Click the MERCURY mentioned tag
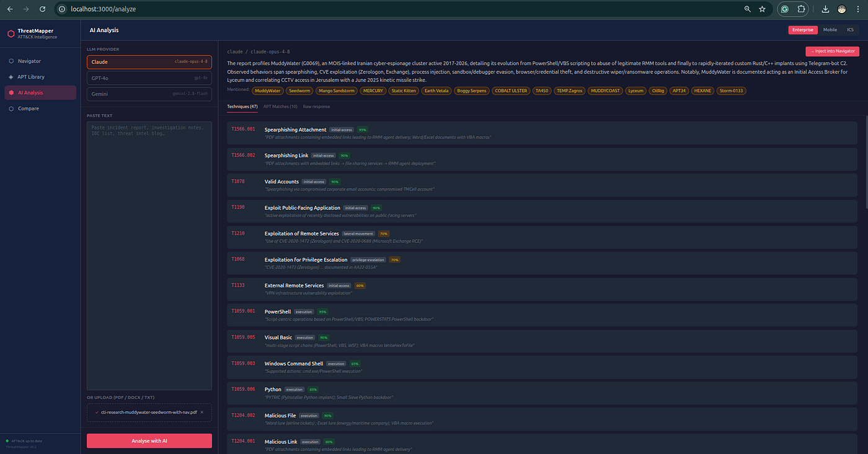 [373, 90]
